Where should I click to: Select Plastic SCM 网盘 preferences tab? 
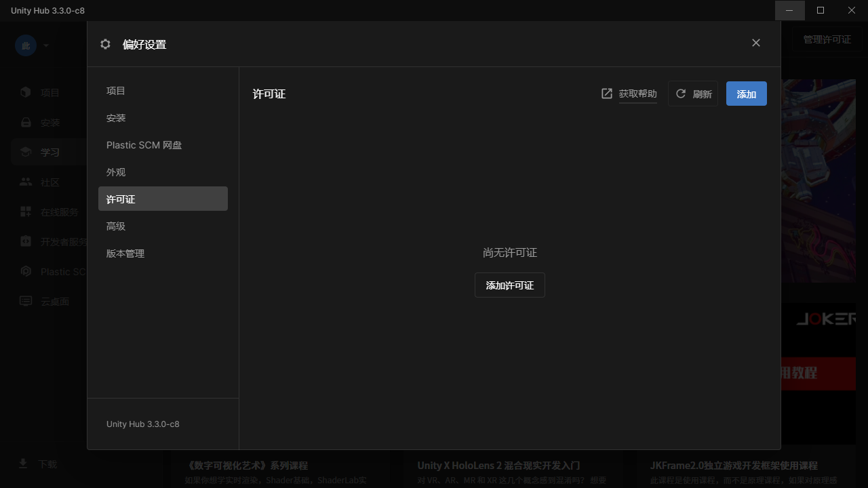[163, 145]
